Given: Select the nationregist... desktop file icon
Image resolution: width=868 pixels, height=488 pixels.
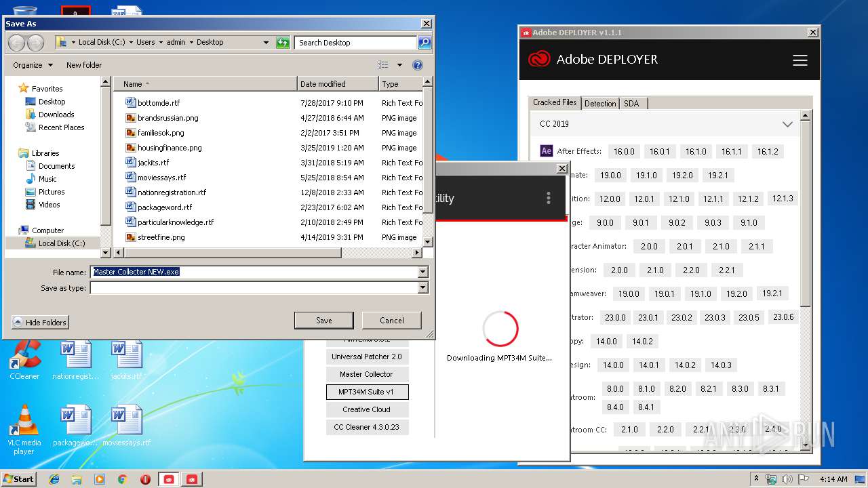Looking at the screenshot, I should click(75, 359).
